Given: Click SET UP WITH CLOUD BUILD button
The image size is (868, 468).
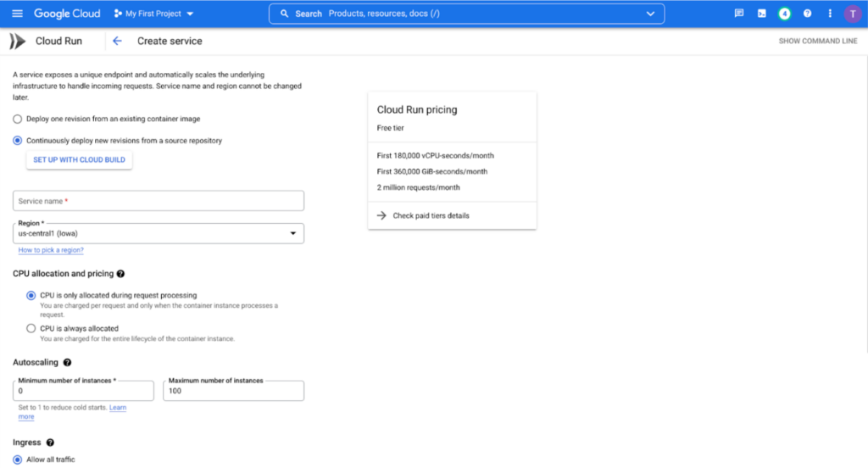Looking at the screenshot, I should pos(79,160).
